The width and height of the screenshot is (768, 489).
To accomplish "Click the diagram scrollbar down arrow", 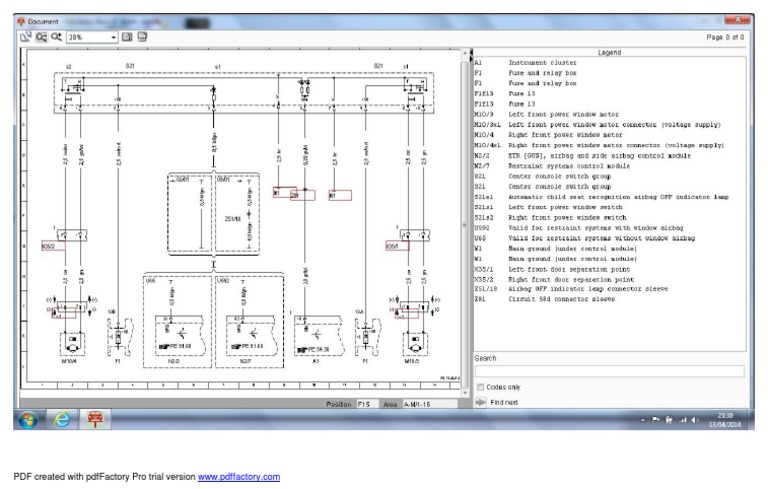I will coord(465,393).
